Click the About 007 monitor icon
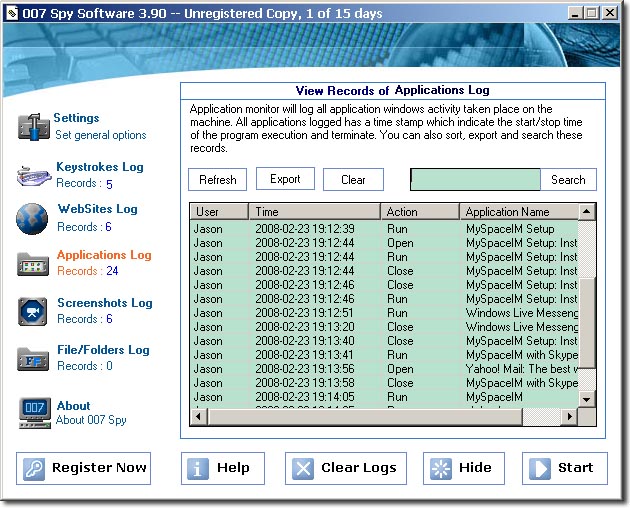 (x=35, y=413)
